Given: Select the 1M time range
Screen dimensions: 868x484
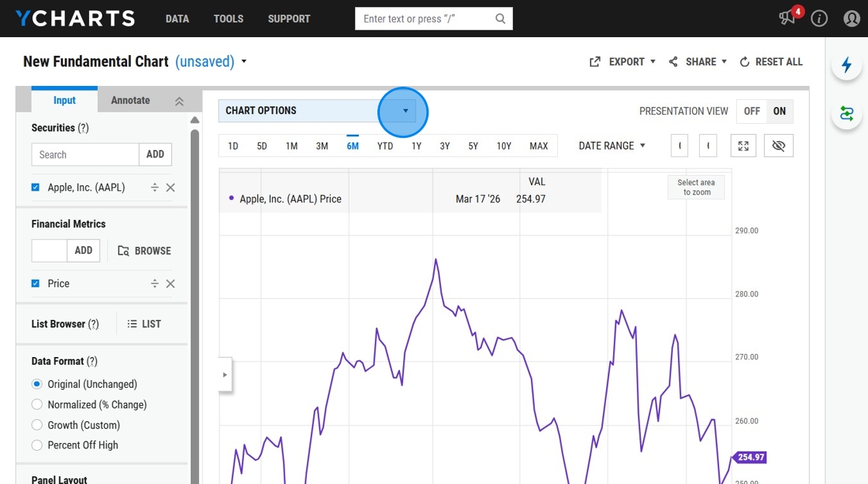Looking at the screenshot, I should tap(291, 146).
